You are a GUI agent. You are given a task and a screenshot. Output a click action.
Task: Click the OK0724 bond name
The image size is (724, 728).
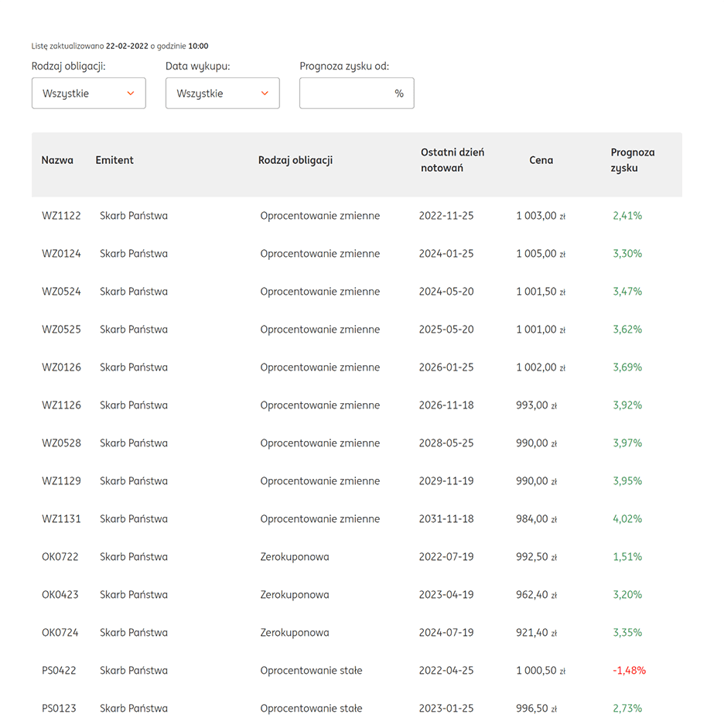60,633
